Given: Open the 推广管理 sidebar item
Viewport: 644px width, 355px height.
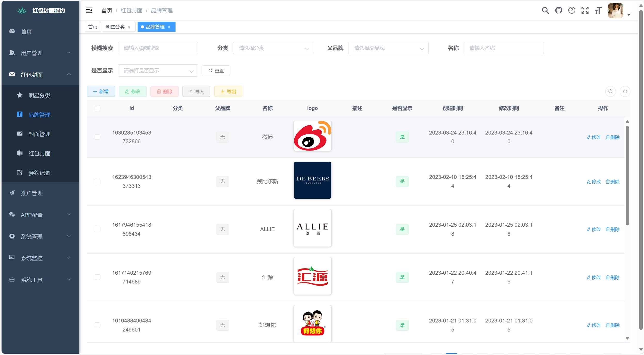Looking at the screenshot, I should [x=40, y=193].
